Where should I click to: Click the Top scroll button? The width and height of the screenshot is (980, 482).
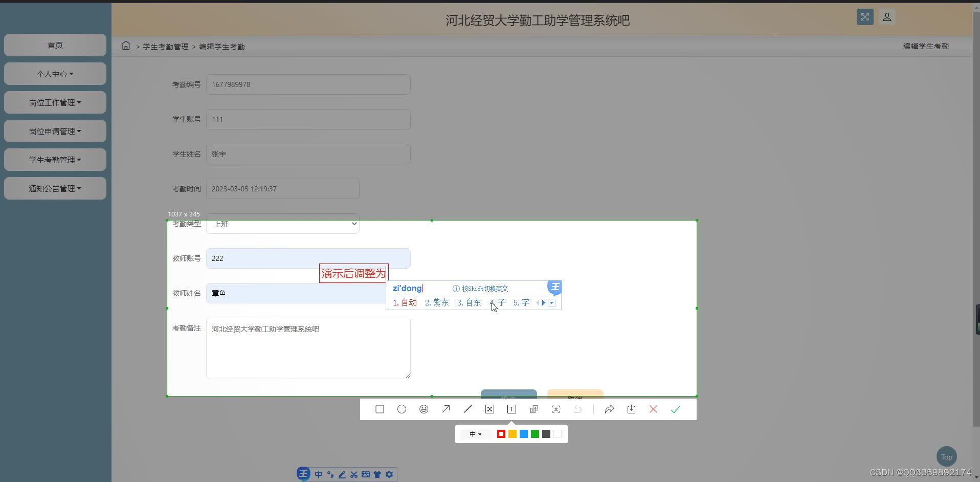(x=946, y=457)
